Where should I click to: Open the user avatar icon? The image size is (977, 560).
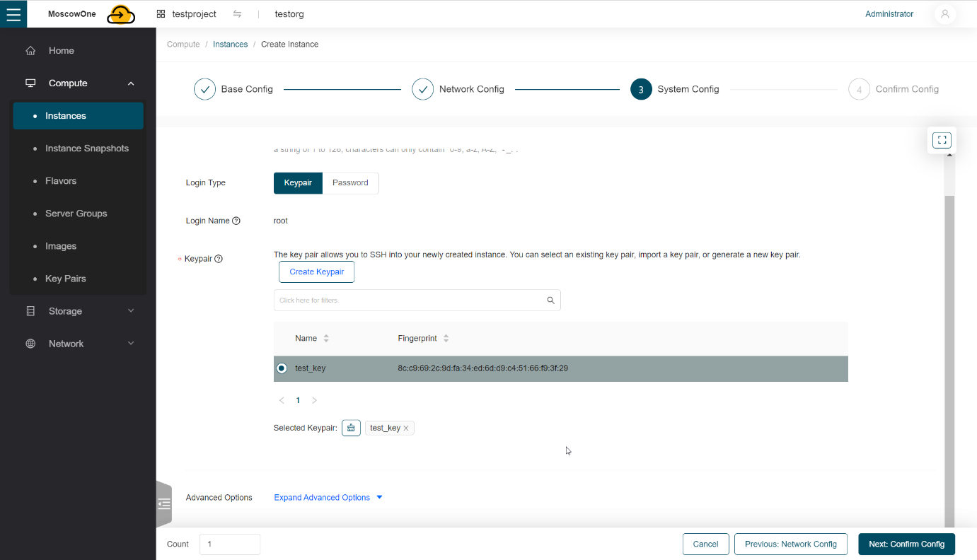click(x=944, y=14)
